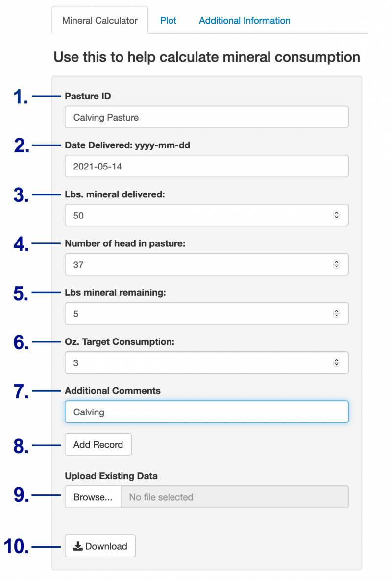
Task: Click the Lbs. mineral delivered input box
Action: tap(196, 215)
